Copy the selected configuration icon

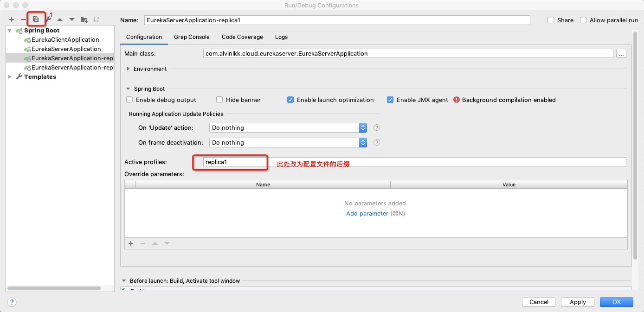click(36, 19)
